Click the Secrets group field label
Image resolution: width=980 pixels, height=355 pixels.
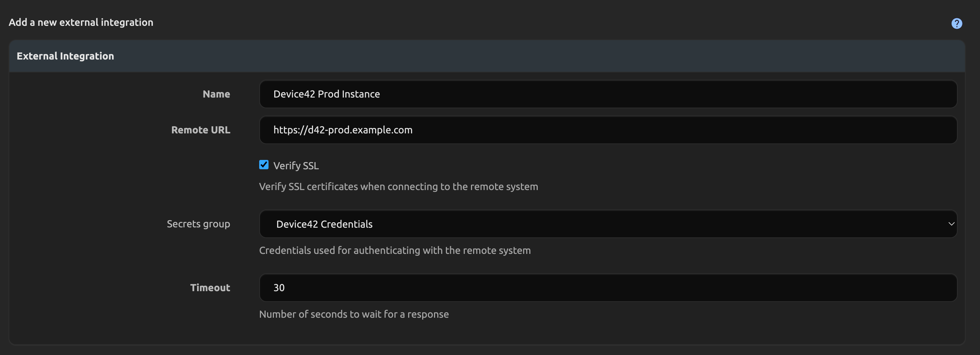coord(198,224)
